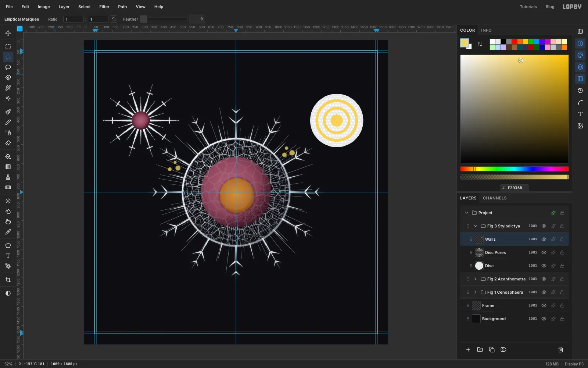Expand the Fig 1 Cenosphaera group

click(476, 292)
